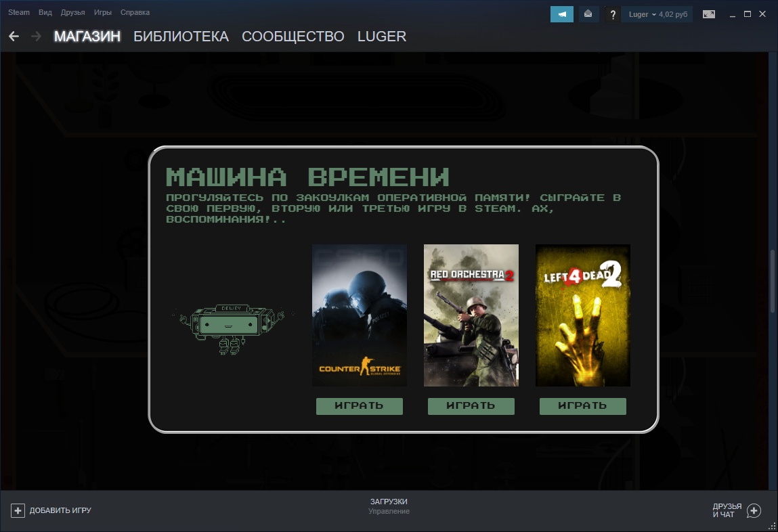This screenshot has width=778, height=532.
Task: Click the question mark help icon
Action: (613, 14)
